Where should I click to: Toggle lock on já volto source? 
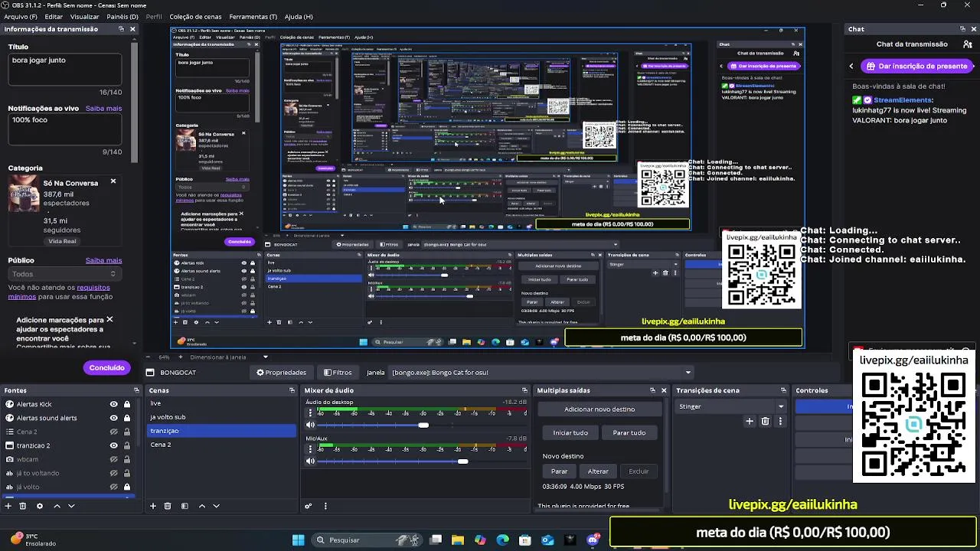coord(127,487)
